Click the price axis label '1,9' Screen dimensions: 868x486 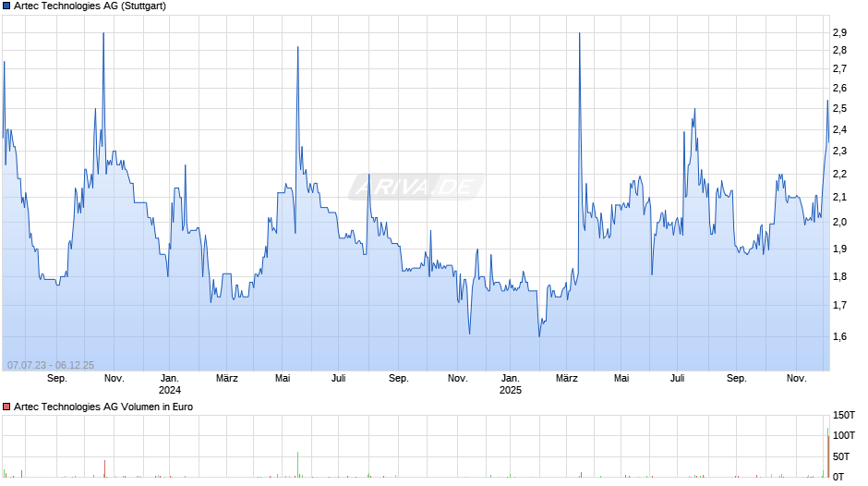(x=839, y=249)
